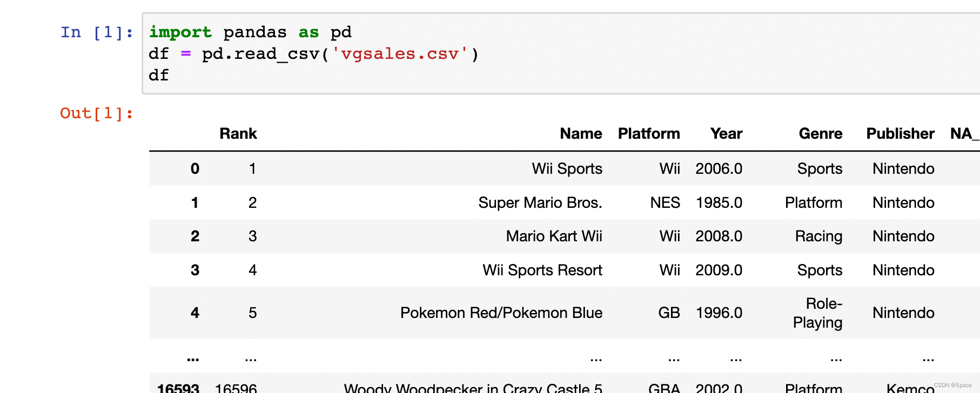The width and height of the screenshot is (980, 393).
Task: Click the Publisher column header
Action: click(900, 134)
